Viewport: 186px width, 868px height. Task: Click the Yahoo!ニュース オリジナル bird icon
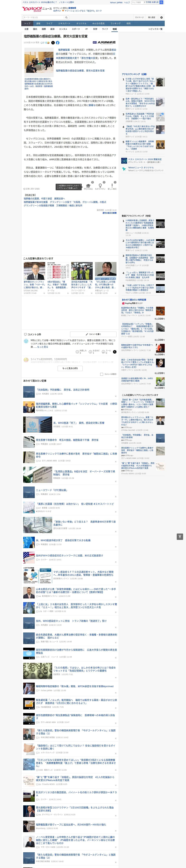(124, 169)
